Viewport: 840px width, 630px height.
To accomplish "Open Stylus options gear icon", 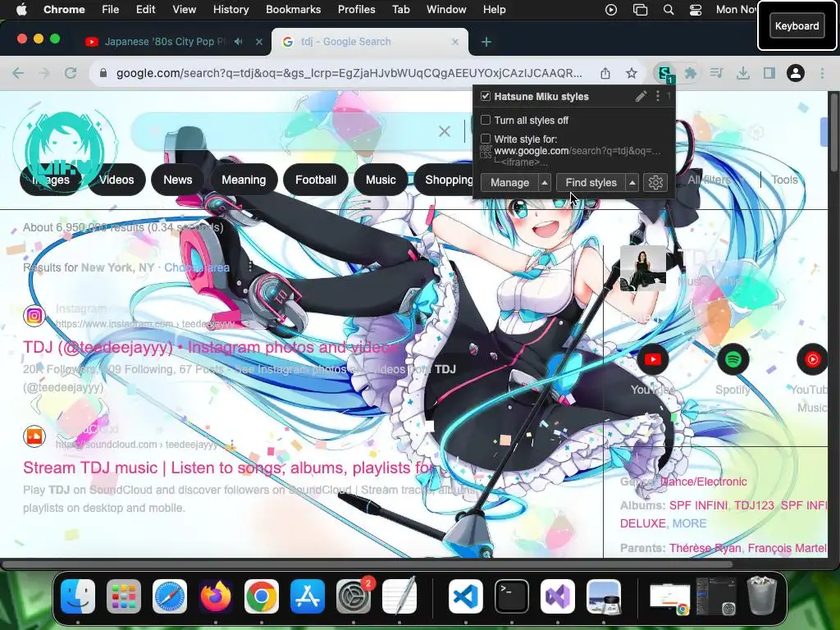I will pos(655,183).
